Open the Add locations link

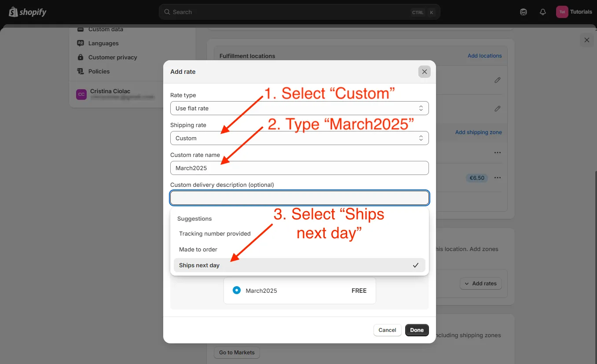pos(484,56)
